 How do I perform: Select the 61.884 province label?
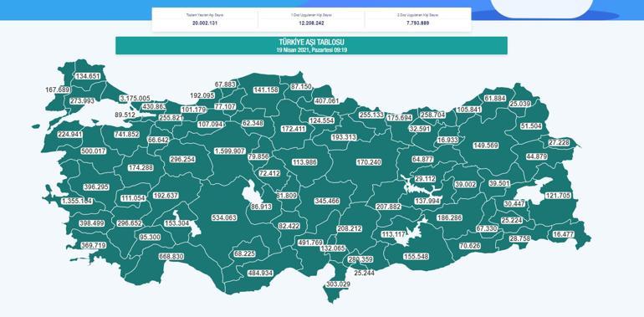click(495, 99)
